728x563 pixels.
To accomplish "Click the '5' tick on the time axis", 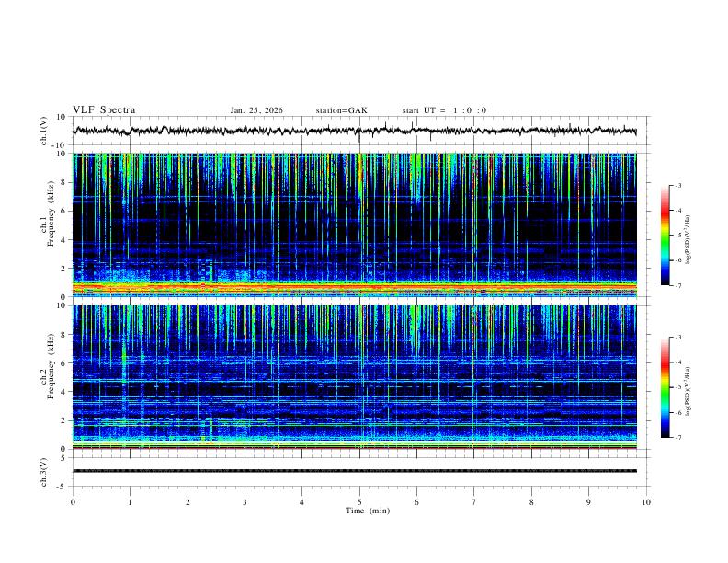I will 359,502.
